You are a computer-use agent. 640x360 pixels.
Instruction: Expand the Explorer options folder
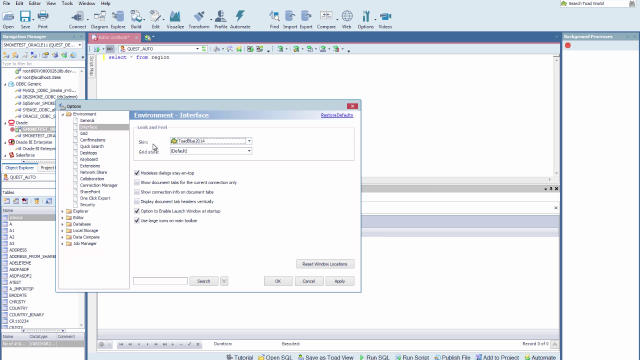[x=62, y=211]
